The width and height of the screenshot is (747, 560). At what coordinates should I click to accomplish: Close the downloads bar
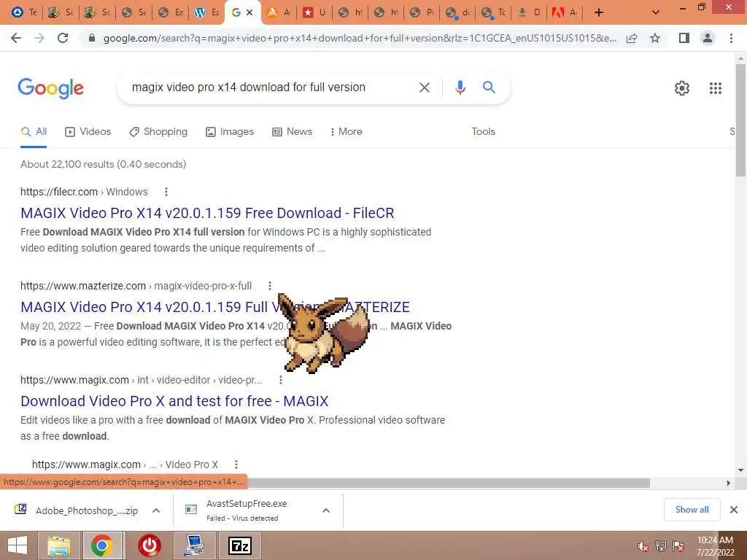734,510
